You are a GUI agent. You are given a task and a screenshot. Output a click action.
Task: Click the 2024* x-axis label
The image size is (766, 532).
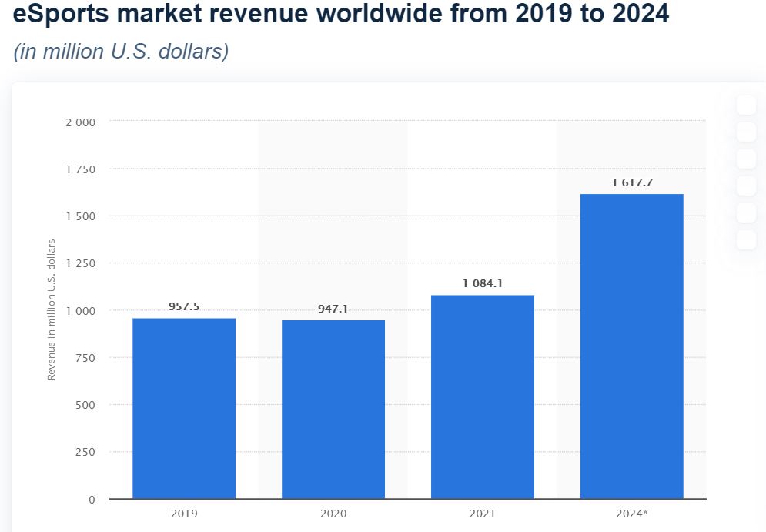click(x=631, y=514)
